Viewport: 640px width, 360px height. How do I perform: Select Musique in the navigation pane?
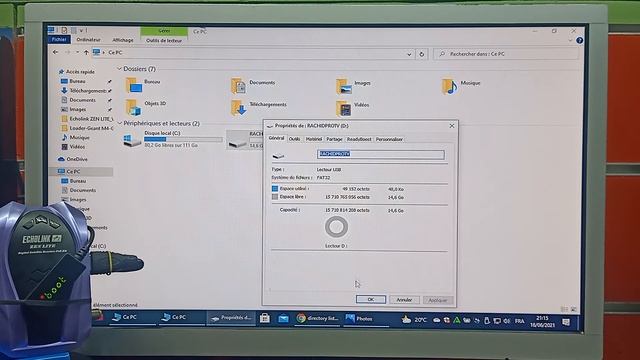79,138
